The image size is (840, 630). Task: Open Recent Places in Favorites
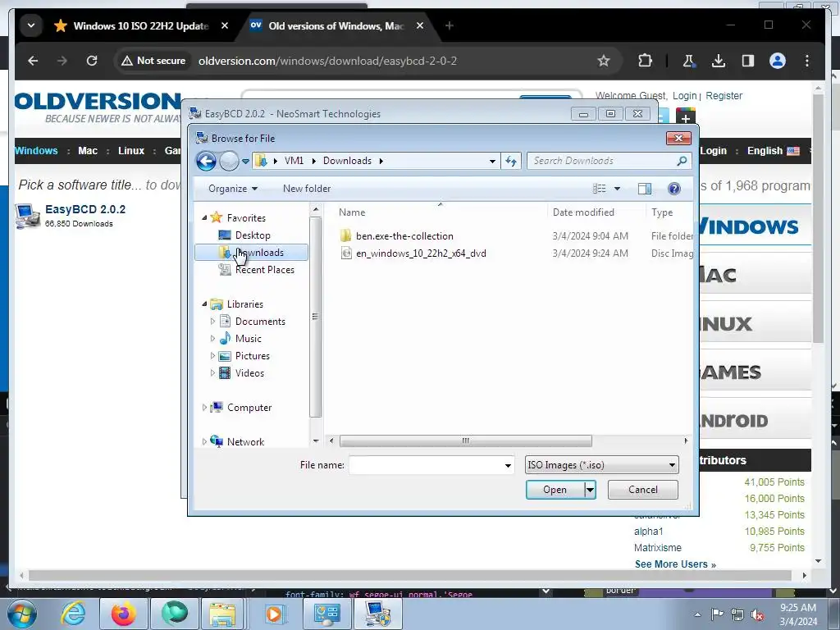265,270
